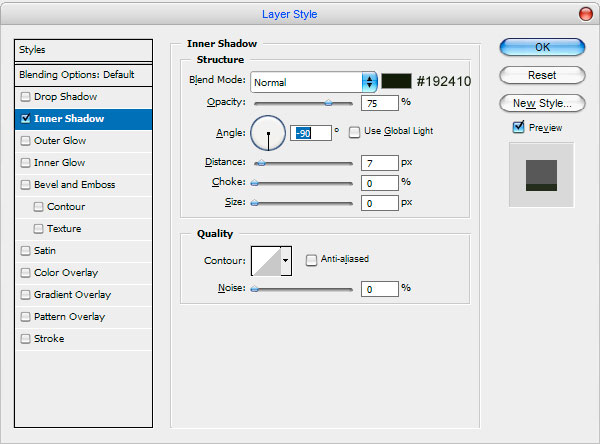Tick the Bevel and Emboss checkbox
This screenshot has width=600, height=444.
pyautogui.click(x=25, y=184)
